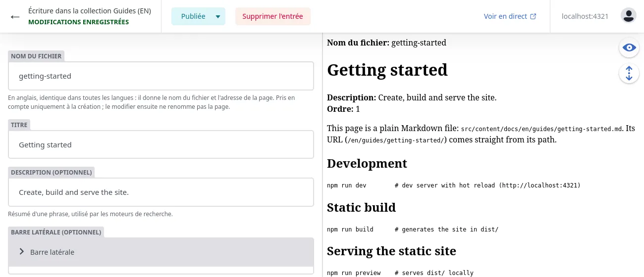Click into the Titre input field

(161, 145)
